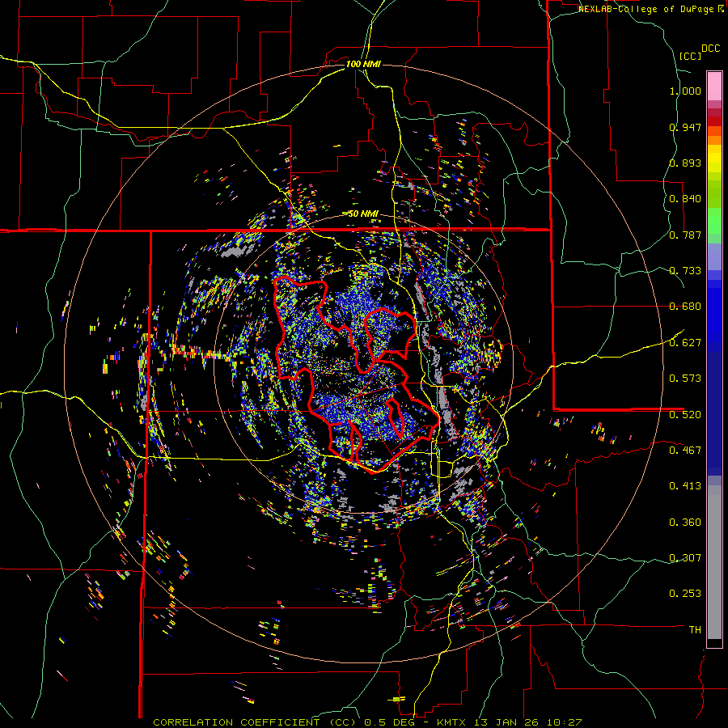This screenshot has height=728, width=728.
Task: Click the 0.627 legend value
Action: tap(685, 343)
